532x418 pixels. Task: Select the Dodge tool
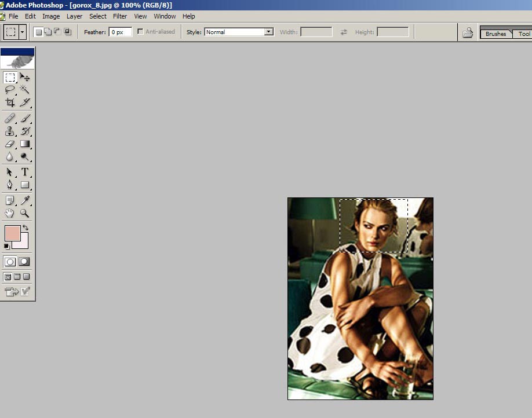pos(25,157)
